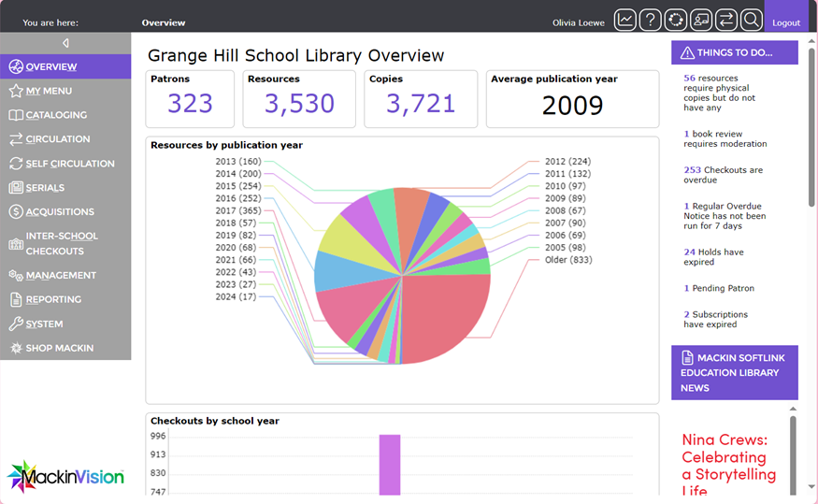Click the Mackin Softlink Education Library News header

tap(735, 372)
